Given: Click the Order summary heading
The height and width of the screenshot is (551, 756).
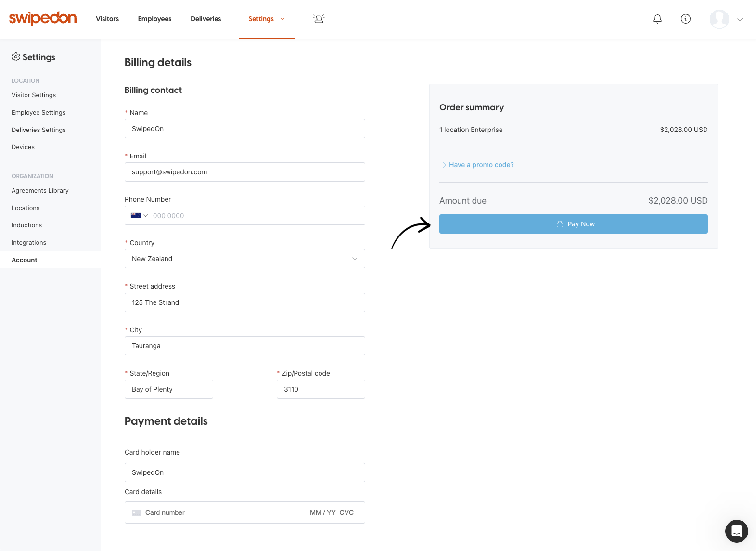Looking at the screenshot, I should click(x=472, y=107).
